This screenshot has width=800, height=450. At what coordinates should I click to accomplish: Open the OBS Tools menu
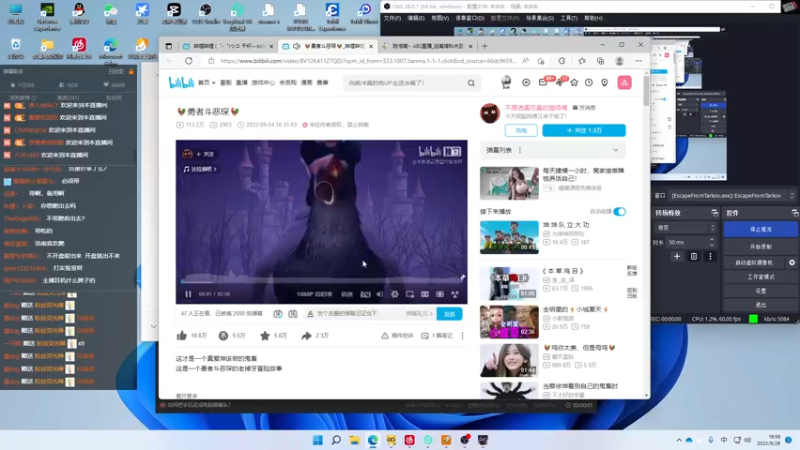[569, 18]
